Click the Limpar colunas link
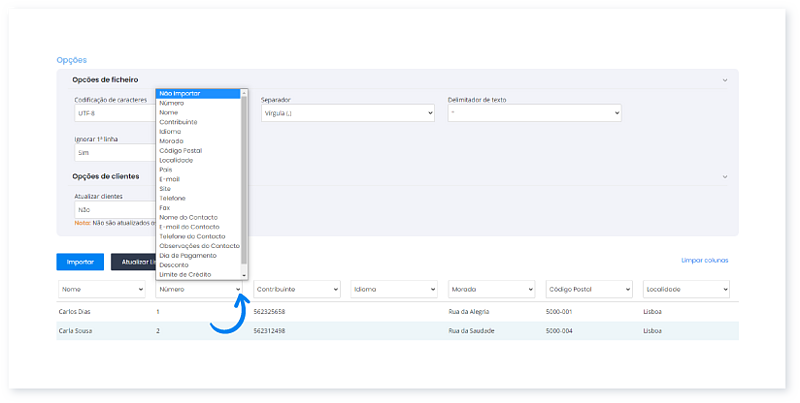 click(x=704, y=260)
